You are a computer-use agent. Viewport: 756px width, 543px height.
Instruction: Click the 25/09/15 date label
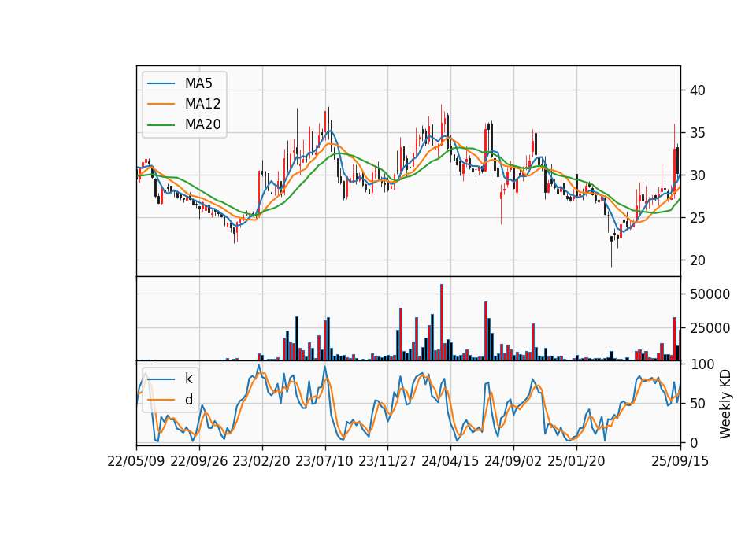coord(680,461)
